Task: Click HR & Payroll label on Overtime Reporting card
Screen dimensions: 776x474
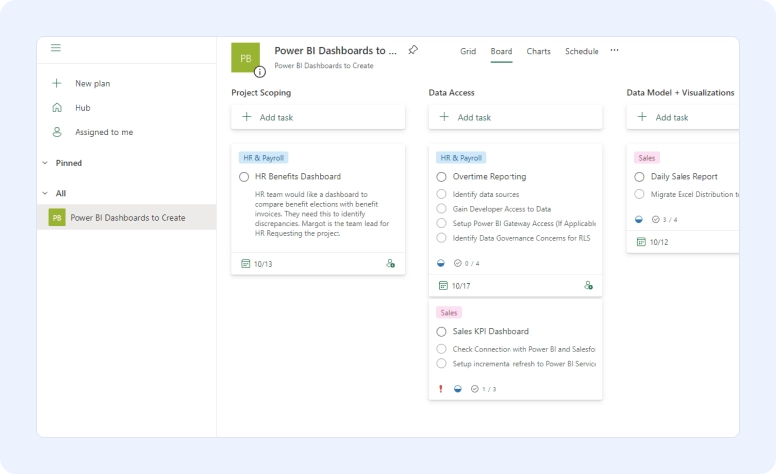Action: tap(461, 158)
